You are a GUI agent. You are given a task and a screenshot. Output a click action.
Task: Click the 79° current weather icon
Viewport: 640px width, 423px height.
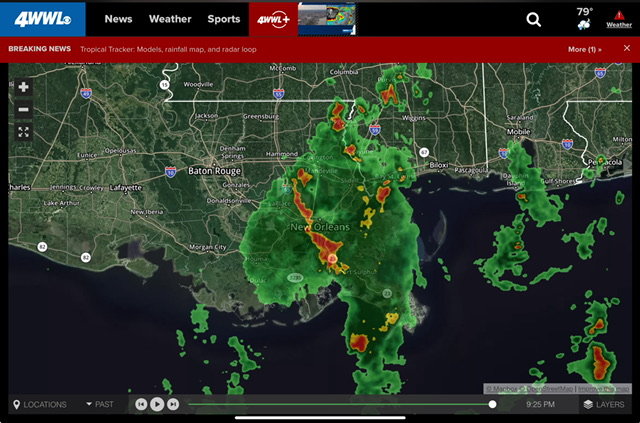584,19
